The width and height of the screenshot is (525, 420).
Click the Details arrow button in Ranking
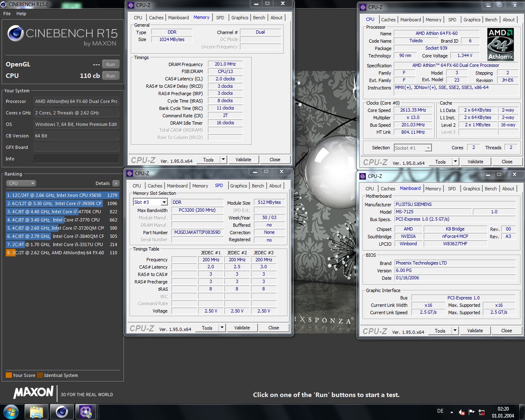(116, 183)
